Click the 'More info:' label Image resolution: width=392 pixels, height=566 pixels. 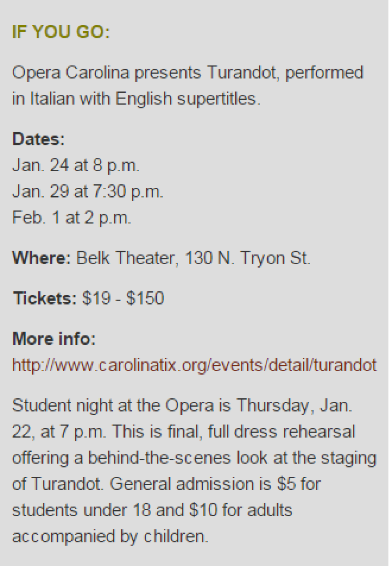pyautogui.click(x=54, y=339)
